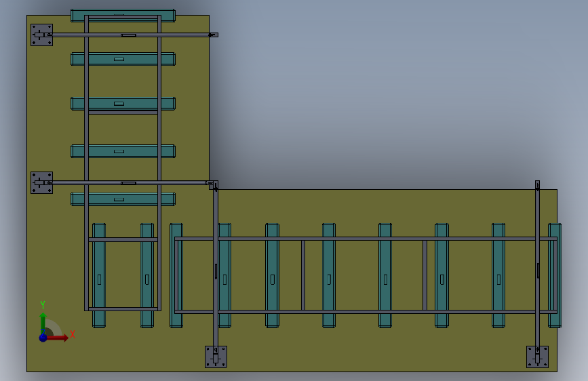Select the long horizontal rod at the top
Screen dimensions: 588x381
[x=133, y=35]
